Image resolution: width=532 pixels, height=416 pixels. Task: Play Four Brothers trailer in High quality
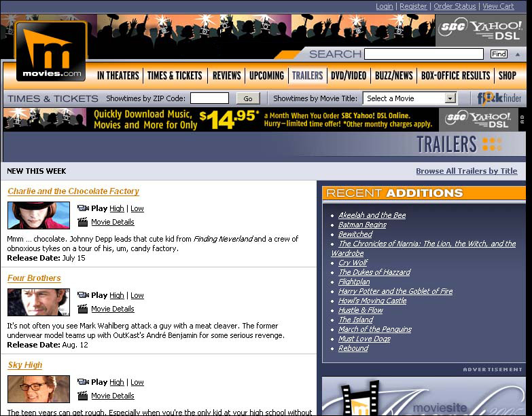(x=117, y=295)
